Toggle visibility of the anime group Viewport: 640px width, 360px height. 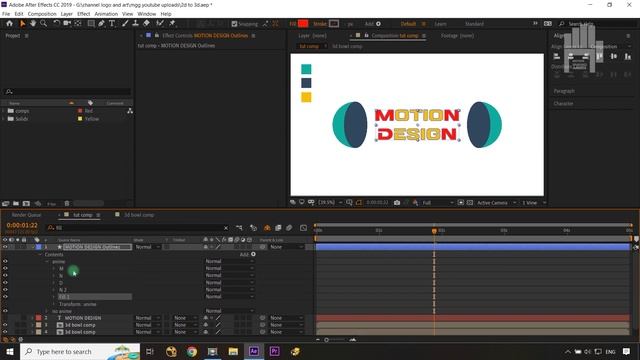coord(5,261)
